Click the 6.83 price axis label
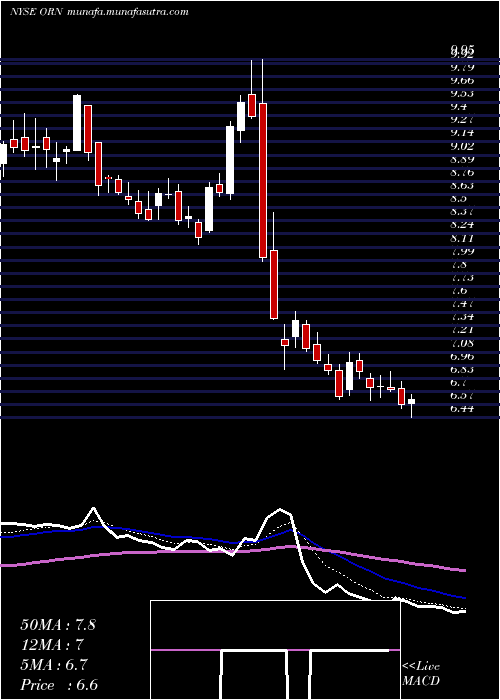The height and width of the screenshot is (700, 500). (462, 369)
